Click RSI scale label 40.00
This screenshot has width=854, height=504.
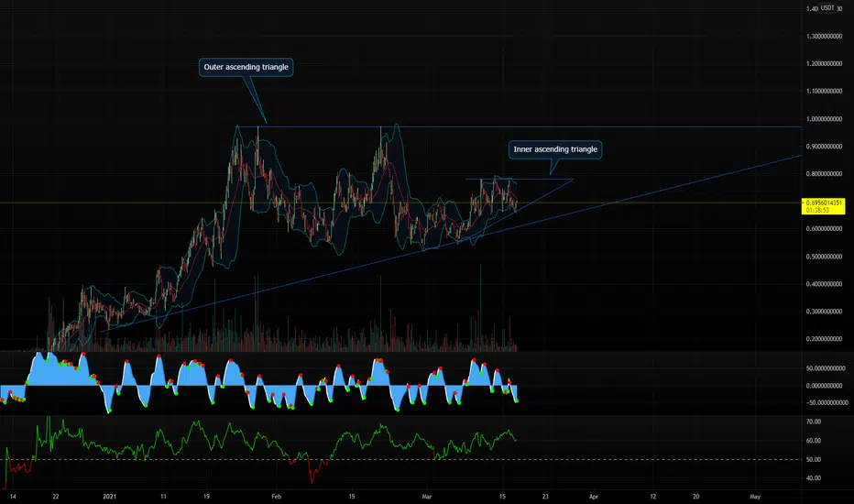[813, 478]
